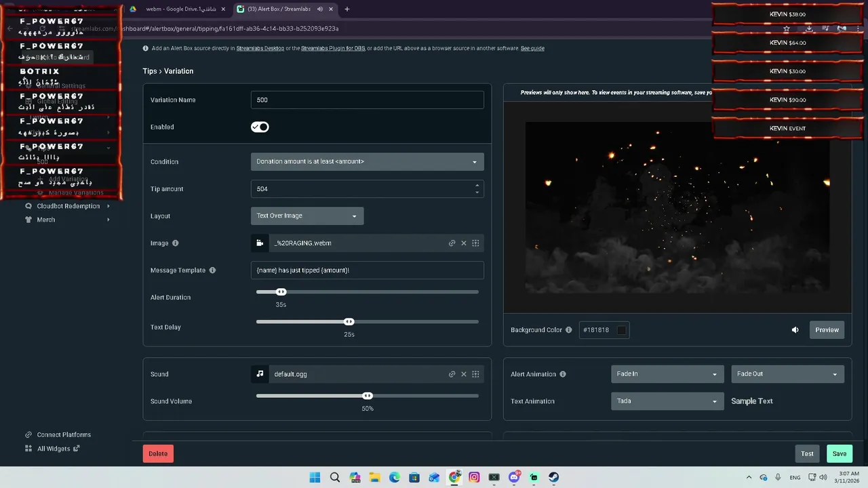Open media gallery grid icon for Image
Screen dimensions: 868x488
pos(475,243)
